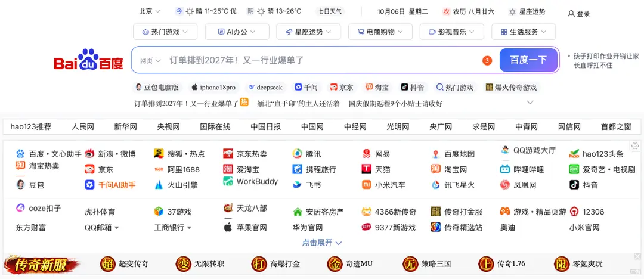Click the Qianwen AI assistant icon
The image size is (644, 279).
[89, 185]
